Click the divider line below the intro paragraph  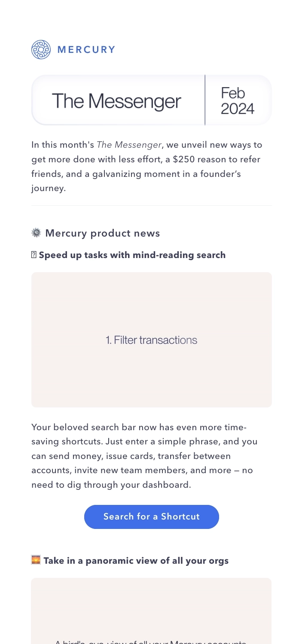(x=151, y=205)
